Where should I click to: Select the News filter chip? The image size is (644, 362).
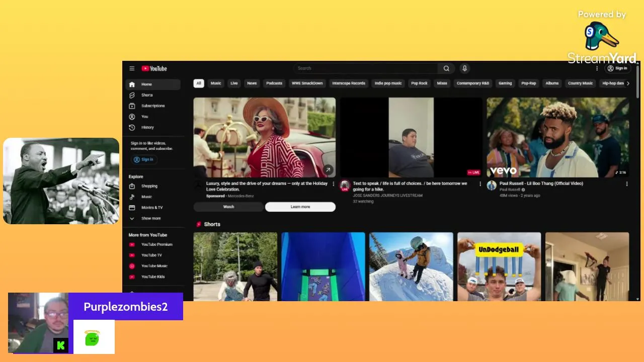pos(252,83)
